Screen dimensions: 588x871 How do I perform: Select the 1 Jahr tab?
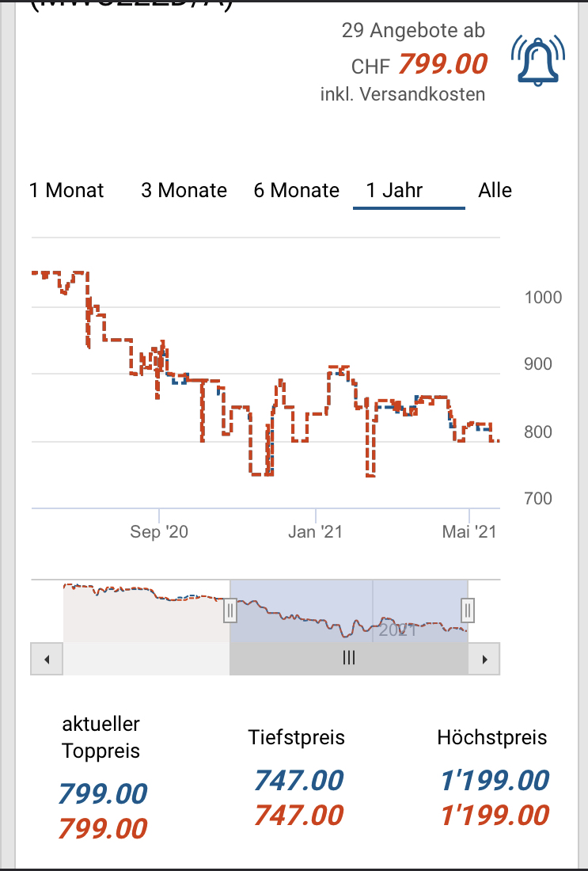click(394, 191)
